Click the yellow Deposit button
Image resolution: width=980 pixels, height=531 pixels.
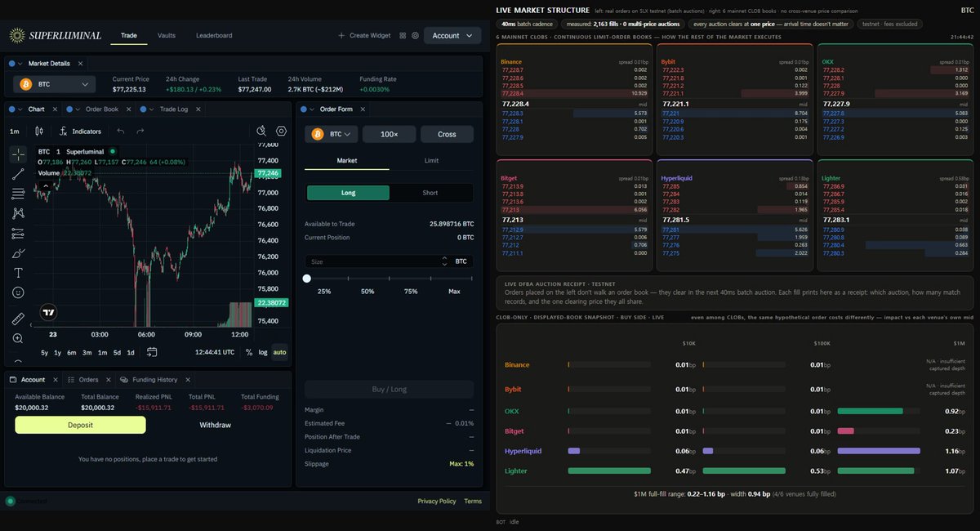tap(80, 425)
